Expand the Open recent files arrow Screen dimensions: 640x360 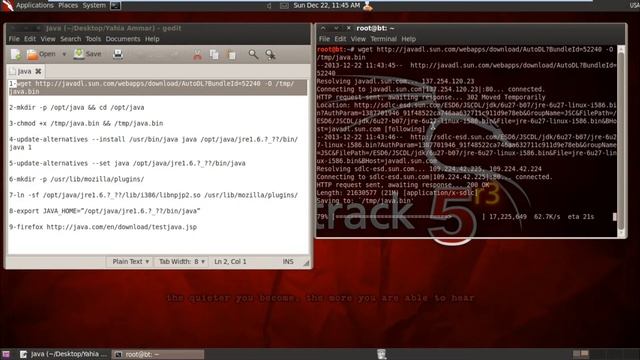coord(64,54)
